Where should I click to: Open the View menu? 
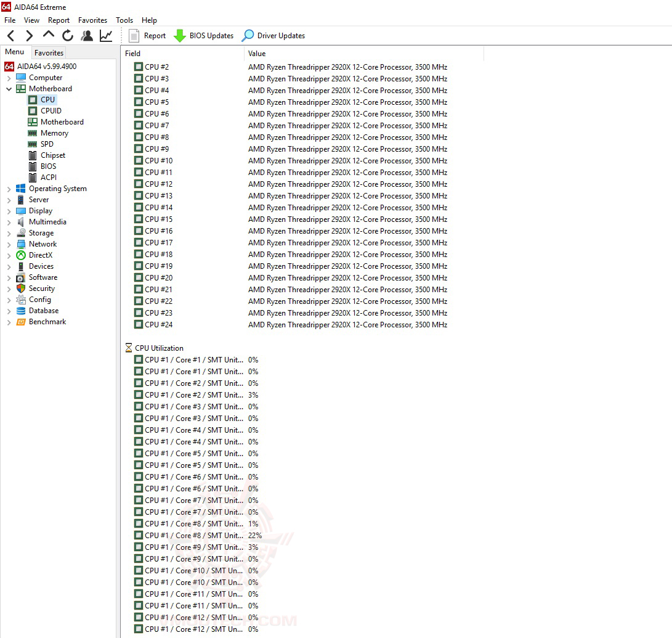pyautogui.click(x=31, y=20)
